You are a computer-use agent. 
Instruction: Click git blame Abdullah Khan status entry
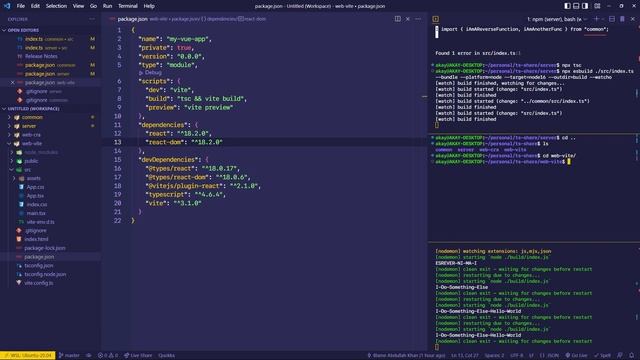406,356
